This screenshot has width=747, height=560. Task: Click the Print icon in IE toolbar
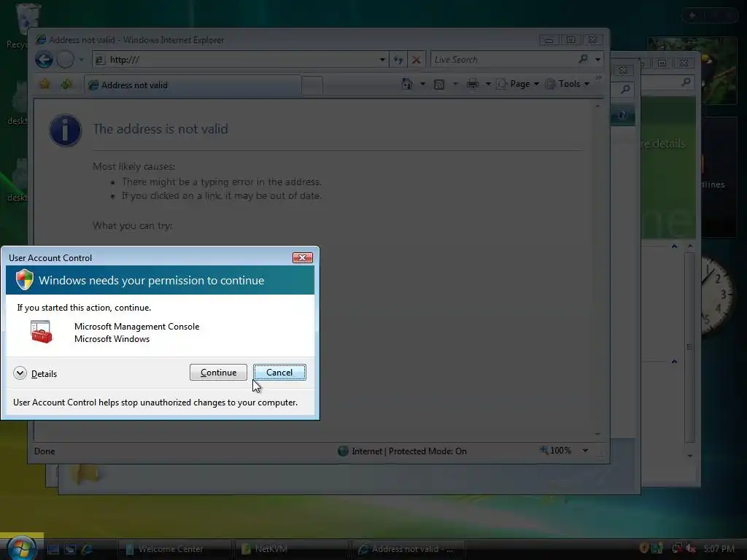[473, 85]
